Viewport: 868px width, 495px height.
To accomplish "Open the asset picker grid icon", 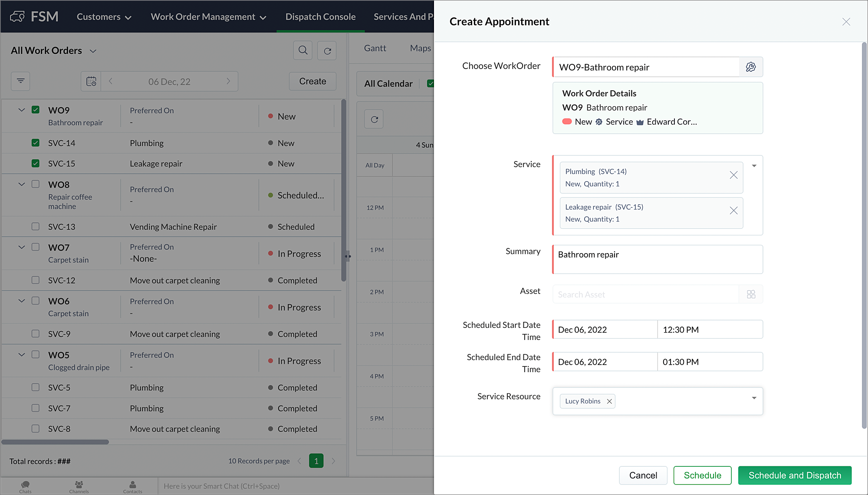I will (x=751, y=294).
